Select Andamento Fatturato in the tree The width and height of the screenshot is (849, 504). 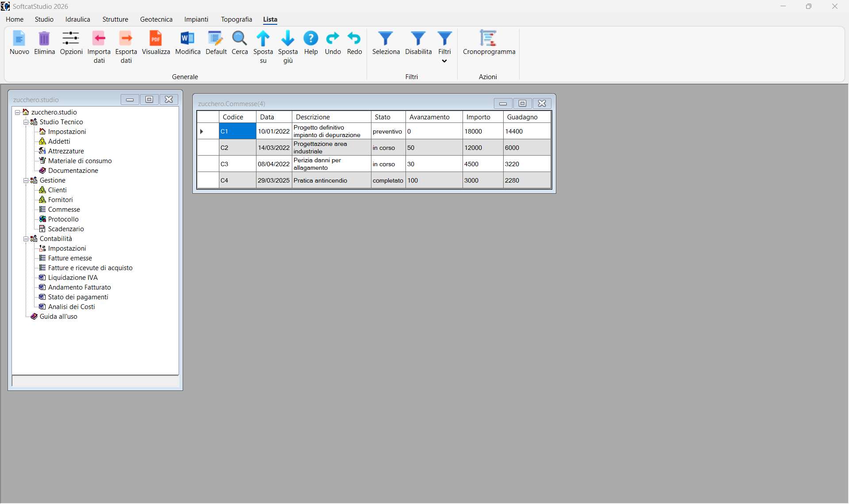pyautogui.click(x=79, y=287)
